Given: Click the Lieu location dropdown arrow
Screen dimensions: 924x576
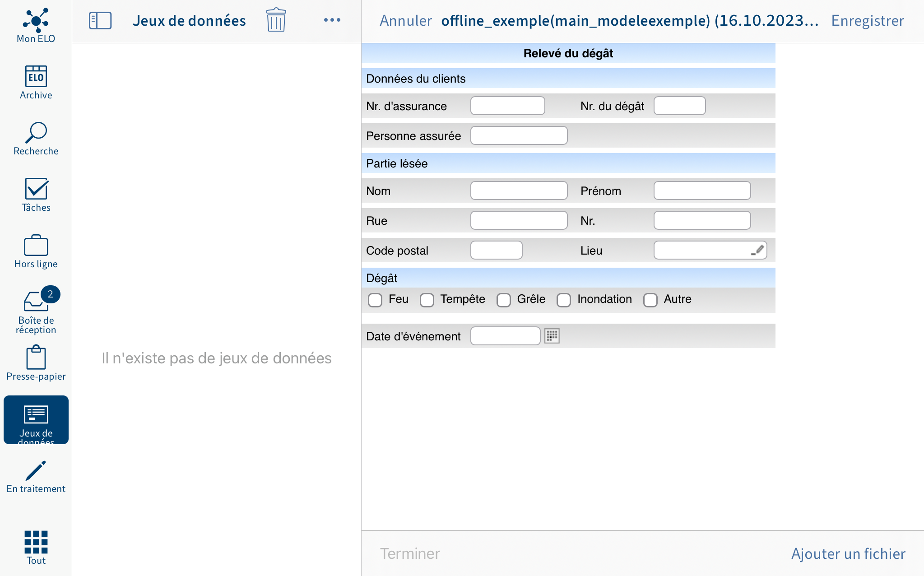Looking at the screenshot, I should [x=757, y=250].
